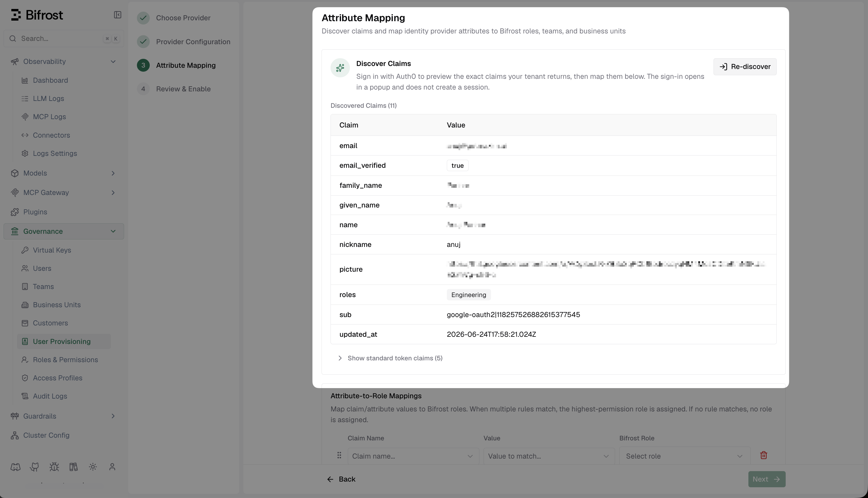Expand the Guardrails section chevron
868x498 pixels.
[x=113, y=416]
